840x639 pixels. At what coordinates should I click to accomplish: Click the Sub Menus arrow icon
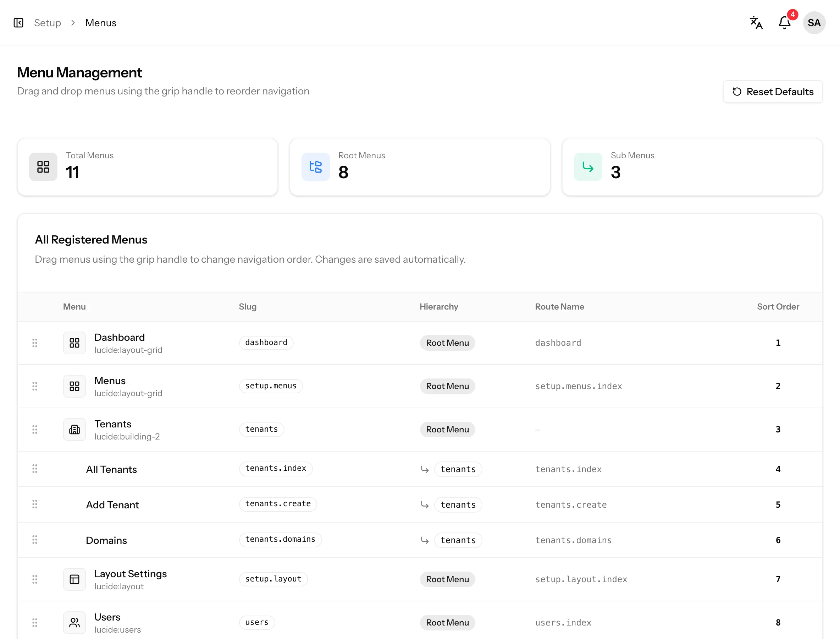tap(588, 166)
